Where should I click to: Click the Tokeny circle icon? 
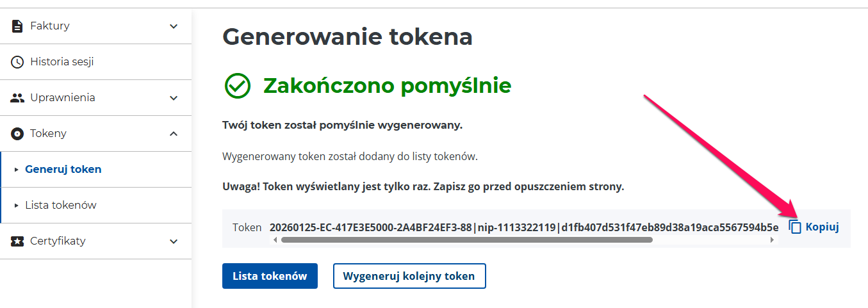[x=17, y=134]
